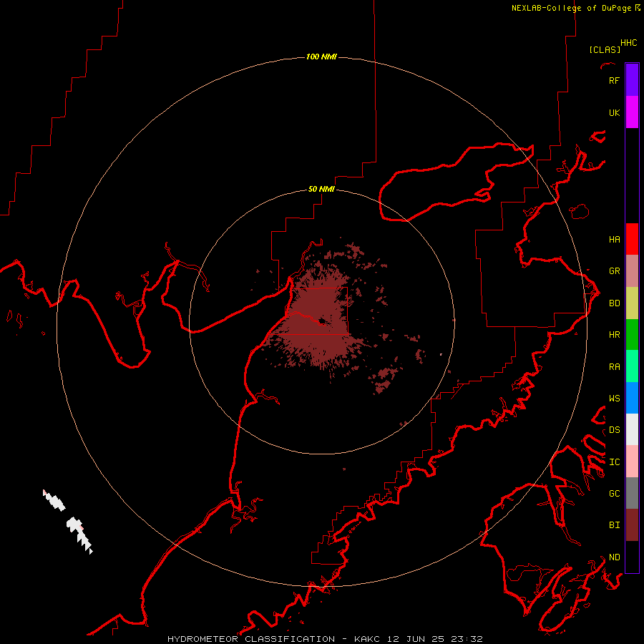Click the 'KAKC' radar site identifier
644x644 pixels.
(x=367, y=639)
